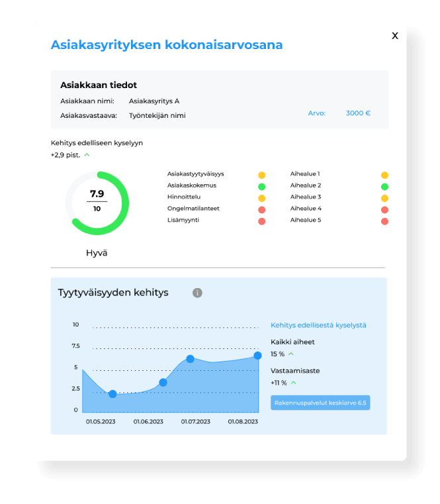
Task: Click the 15 % value
Action: pos(277,354)
